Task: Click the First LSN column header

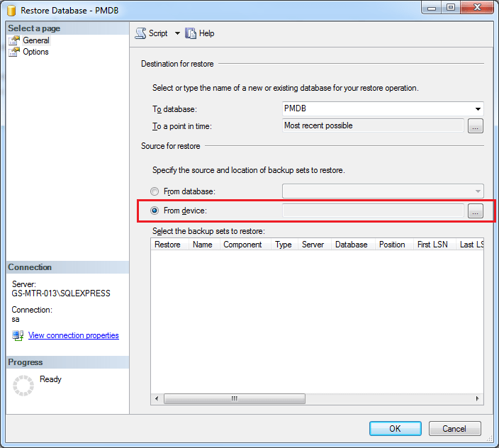Action: 432,245
